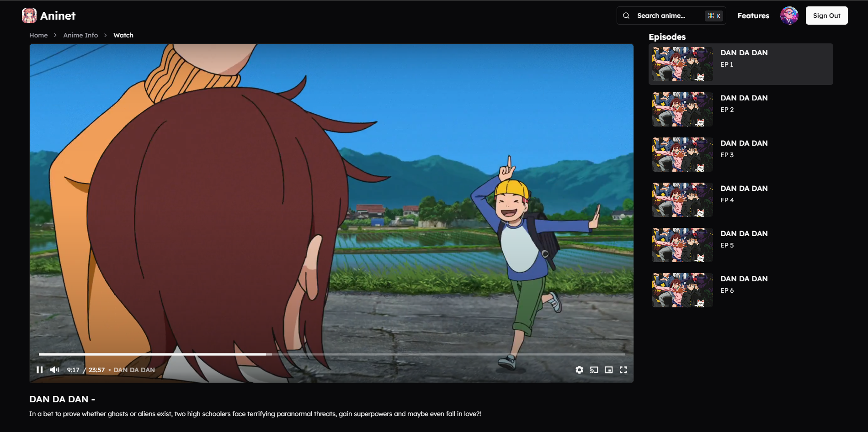Select DAN DA DAN title for EP 1
Image resolution: width=868 pixels, height=432 pixels.
(x=744, y=53)
